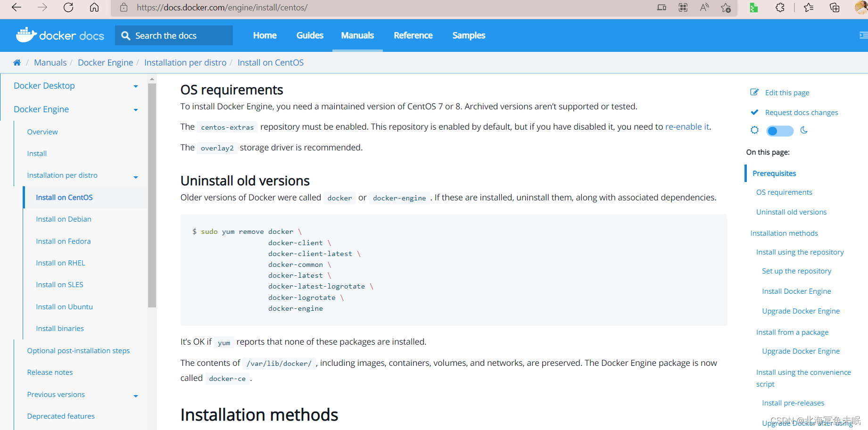Open the Manuals tab
The image size is (868, 430).
tap(357, 35)
